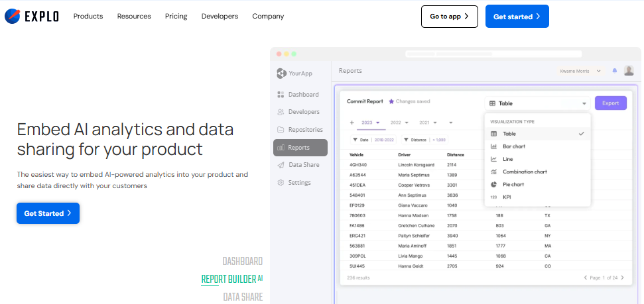Click the Distance > 1,000 filter chip
The image size is (644, 304).
424,140
